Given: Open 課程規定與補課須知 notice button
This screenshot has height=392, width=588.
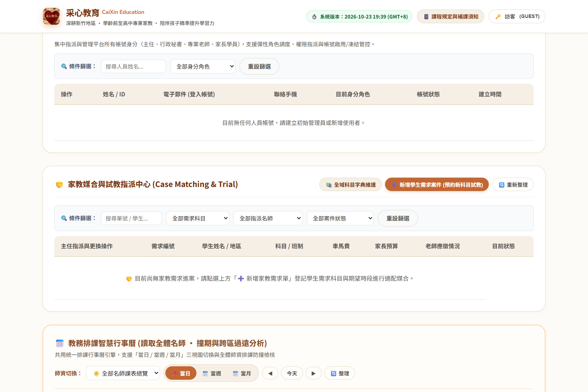Looking at the screenshot, I should point(451,16).
